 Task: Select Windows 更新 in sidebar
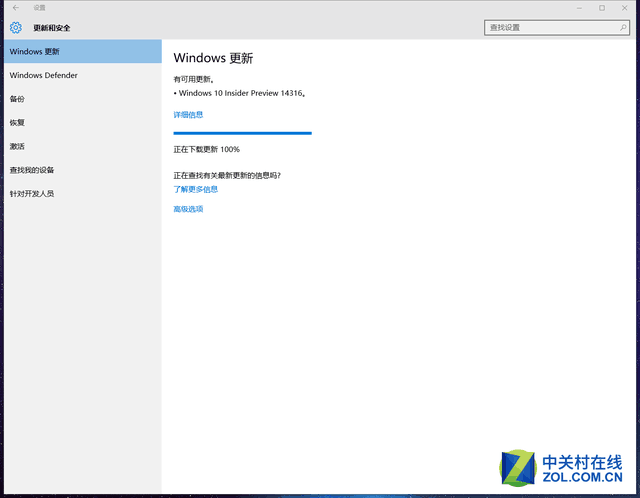[x=83, y=51]
